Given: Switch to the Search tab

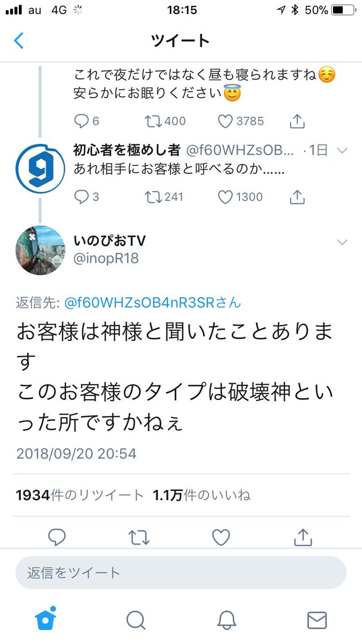Looking at the screenshot, I should coord(136,620).
